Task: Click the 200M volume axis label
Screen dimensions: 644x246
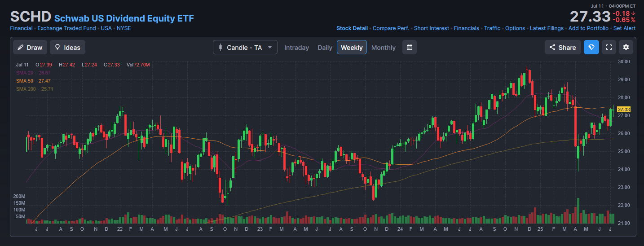Action: click(19, 197)
